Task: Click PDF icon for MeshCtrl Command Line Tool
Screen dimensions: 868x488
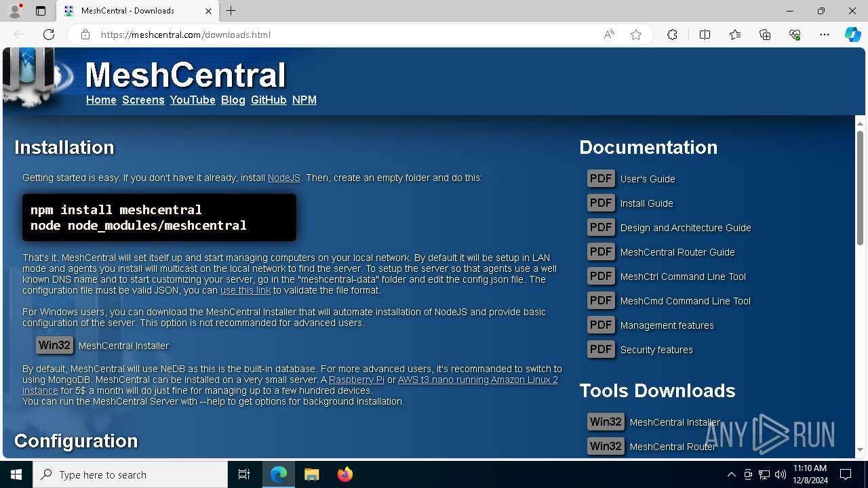Action: tap(601, 276)
